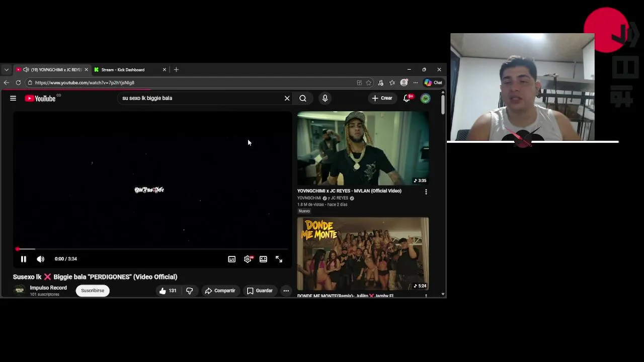This screenshot has width=644, height=362.
Task: Open the Impulso Record channel name
Action: [48, 288]
